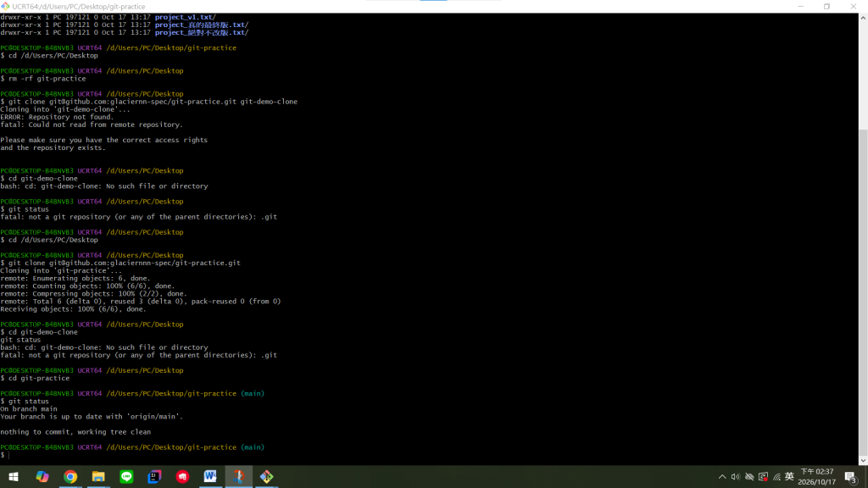Click the terminal scrollbar up arrow
The image size is (868, 488).
863,18
